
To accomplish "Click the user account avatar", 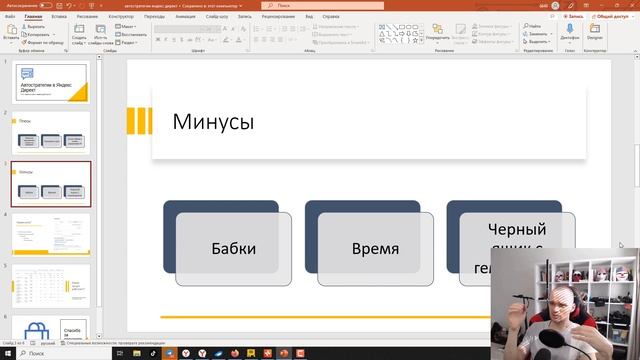I will [x=555, y=6].
